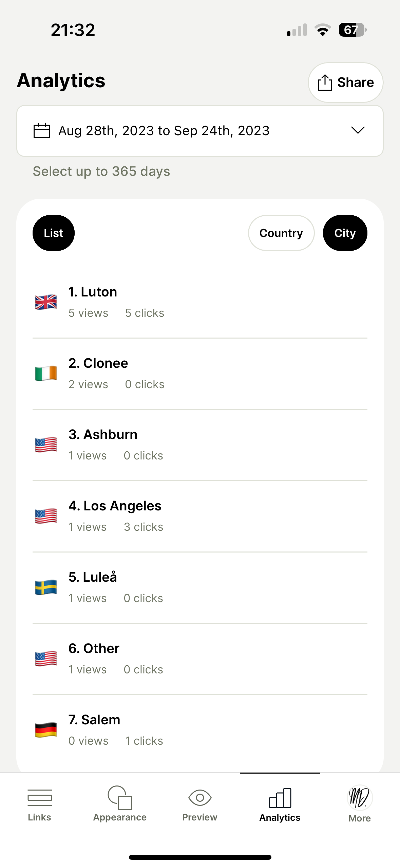
Task: Select the City breakdown toggle
Action: pos(345,233)
